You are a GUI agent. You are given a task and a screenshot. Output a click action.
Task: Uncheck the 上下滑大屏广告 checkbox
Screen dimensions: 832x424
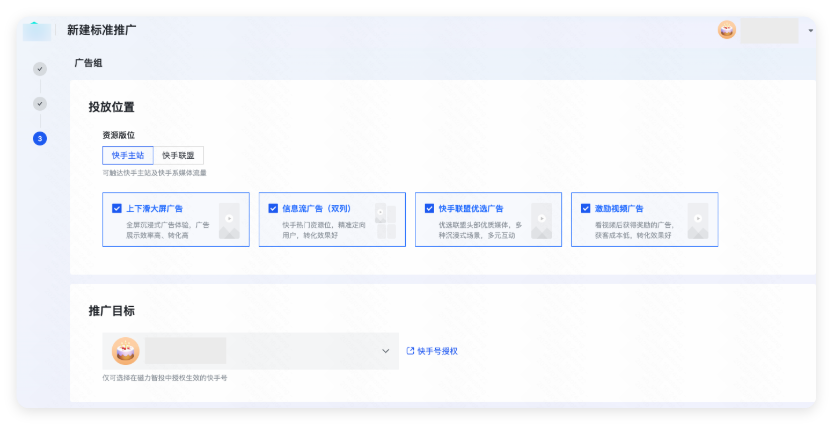point(117,209)
